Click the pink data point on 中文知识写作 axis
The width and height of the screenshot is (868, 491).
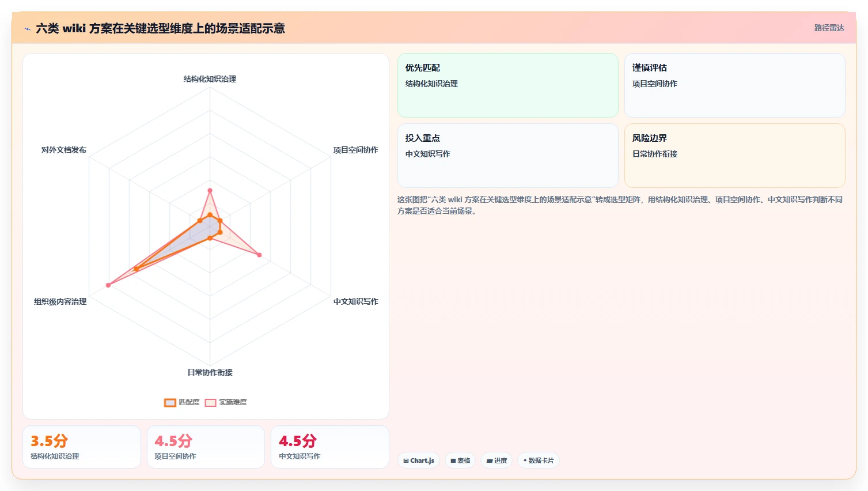pos(259,255)
